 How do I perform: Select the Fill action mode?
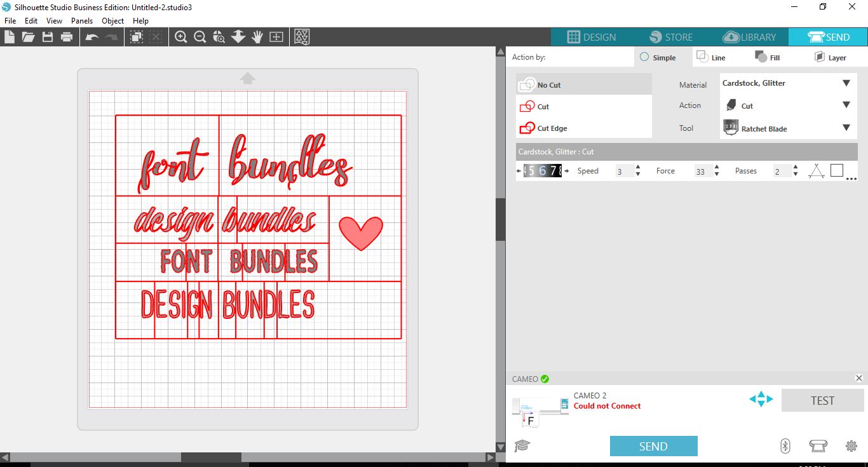point(767,57)
